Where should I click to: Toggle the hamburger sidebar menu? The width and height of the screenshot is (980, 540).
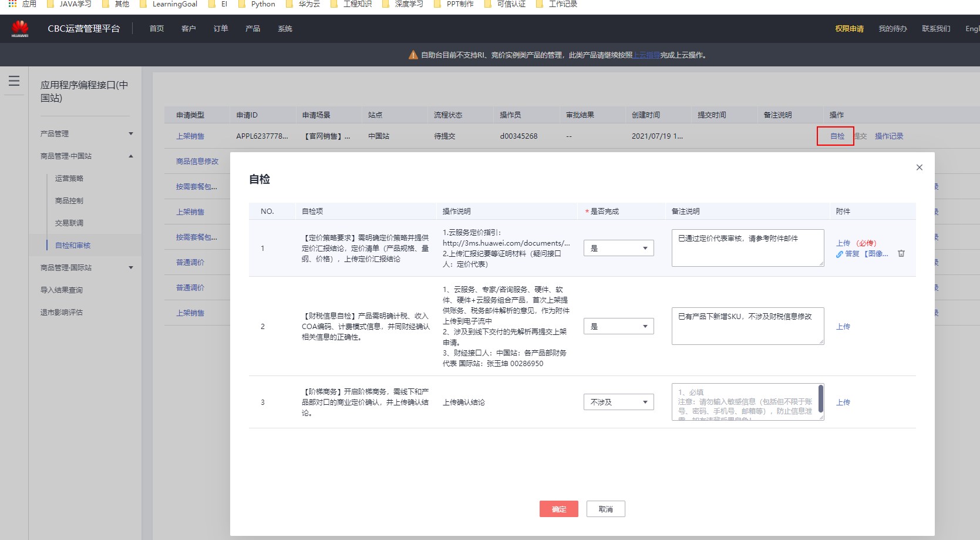[14, 81]
